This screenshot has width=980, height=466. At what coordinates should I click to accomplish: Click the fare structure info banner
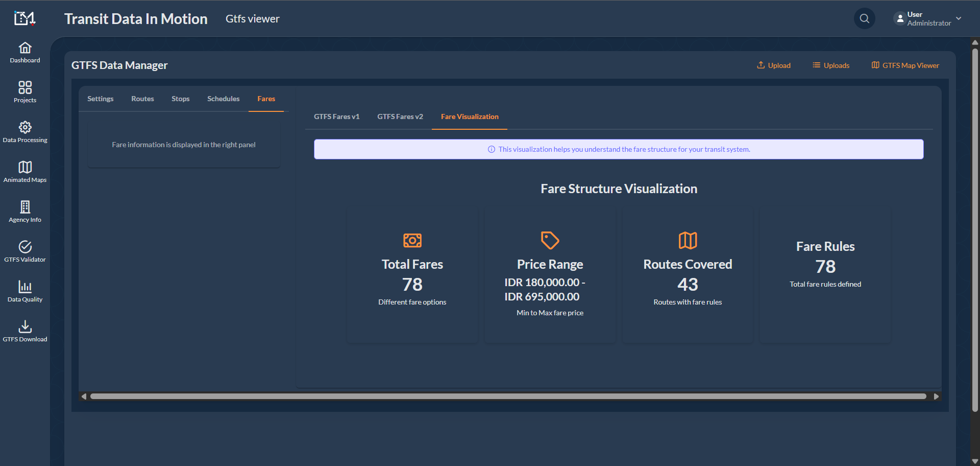(618, 149)
